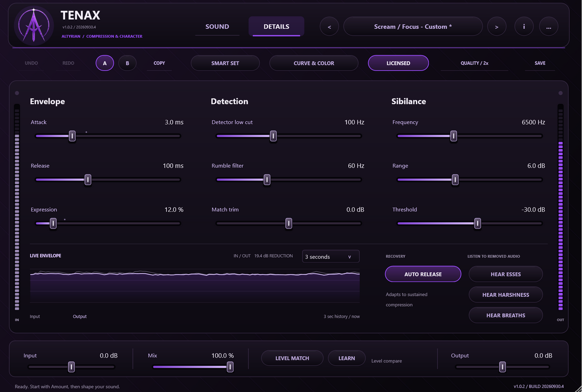Click the Live Envelope graph display
Screen dimensions: 582x392
pos(195,286)
